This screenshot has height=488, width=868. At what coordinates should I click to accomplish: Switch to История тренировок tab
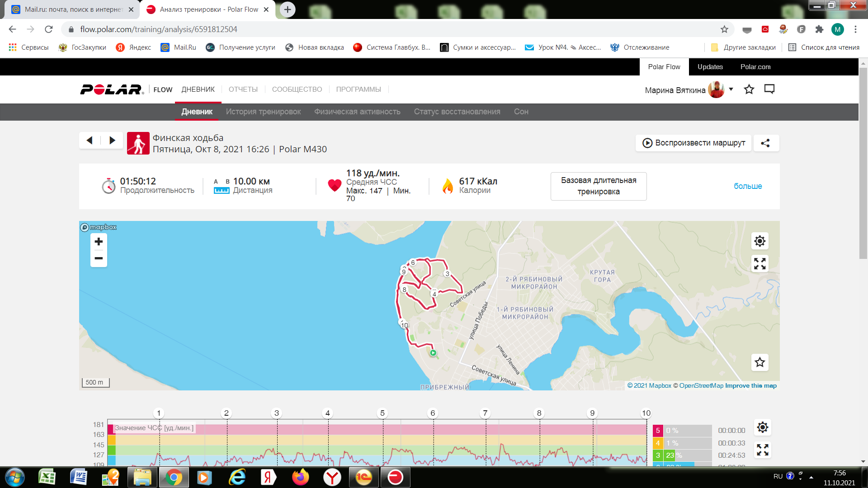point(263,112)
